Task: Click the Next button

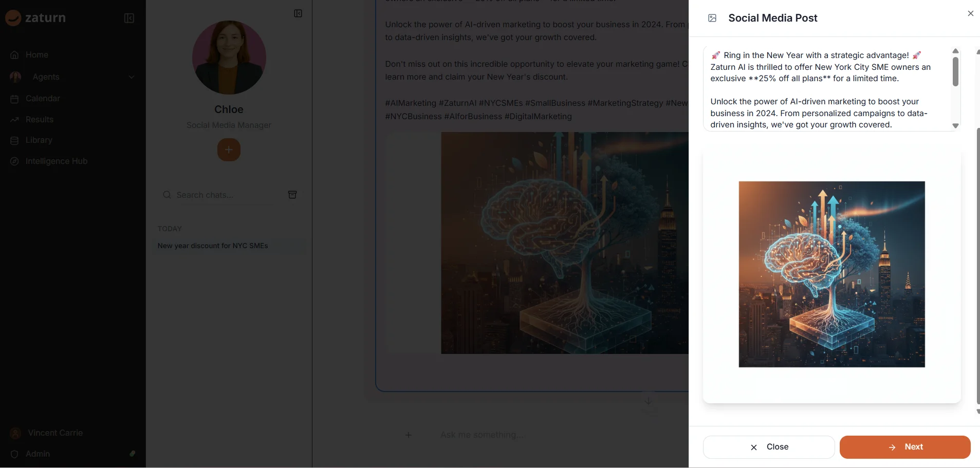Action: pyautogui.click(x=904, y=446)
